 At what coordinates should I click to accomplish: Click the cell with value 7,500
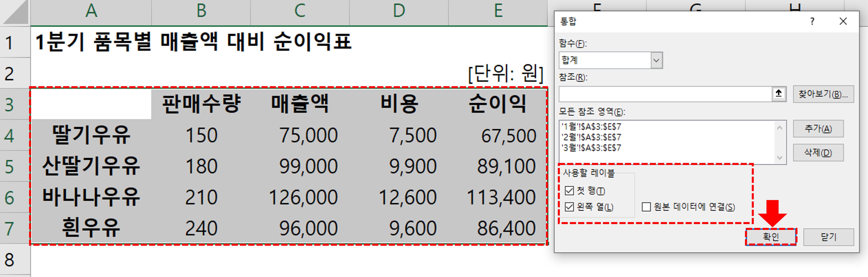(399, 135)
